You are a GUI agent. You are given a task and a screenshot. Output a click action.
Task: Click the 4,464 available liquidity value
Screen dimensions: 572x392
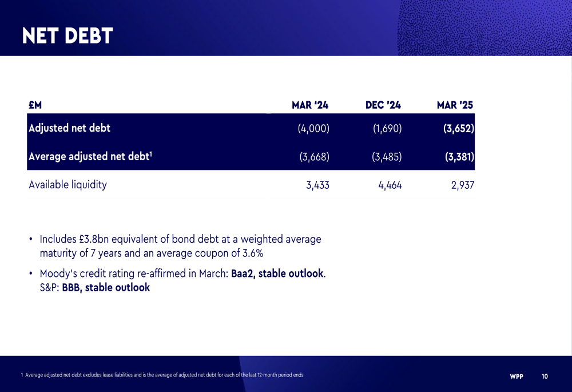click(390, 185)
